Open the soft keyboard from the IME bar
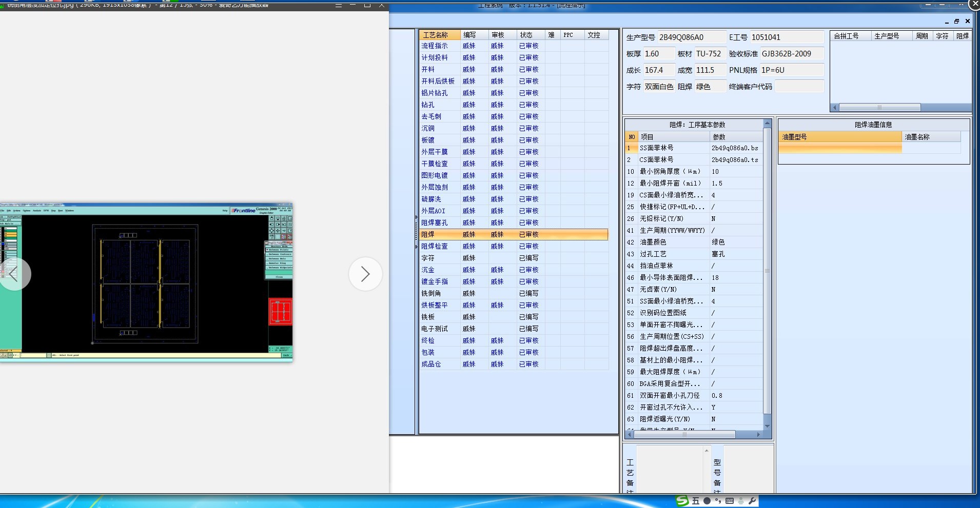Viewport: 980px width, 508px height. pos(730,501)
